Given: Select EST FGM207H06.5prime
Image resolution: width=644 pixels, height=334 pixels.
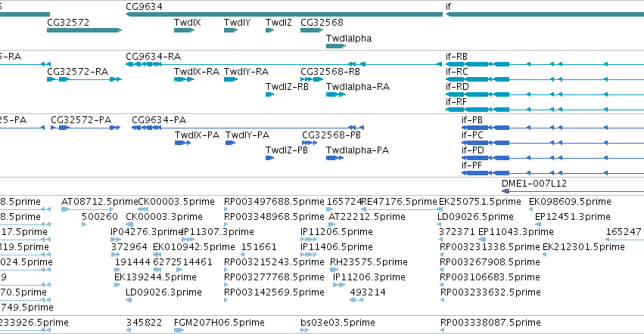Looking at the screenshot, I should [179, 330].
